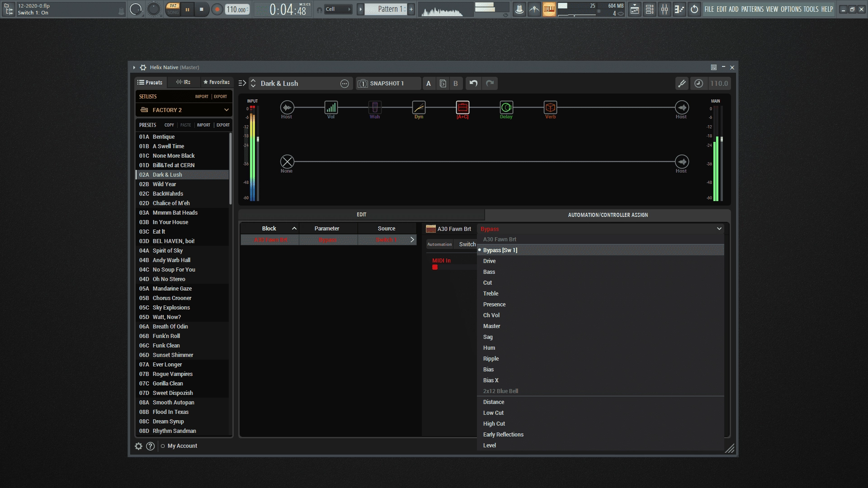This screenshot has height=488, width=868.
Task: Click My Account link
Action: 182,446
